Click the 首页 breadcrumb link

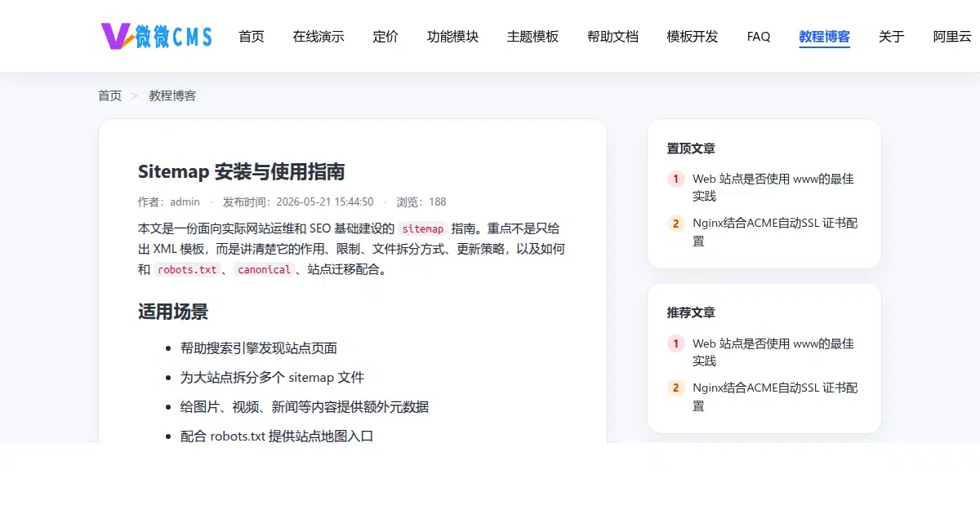(x=109, y=95)
